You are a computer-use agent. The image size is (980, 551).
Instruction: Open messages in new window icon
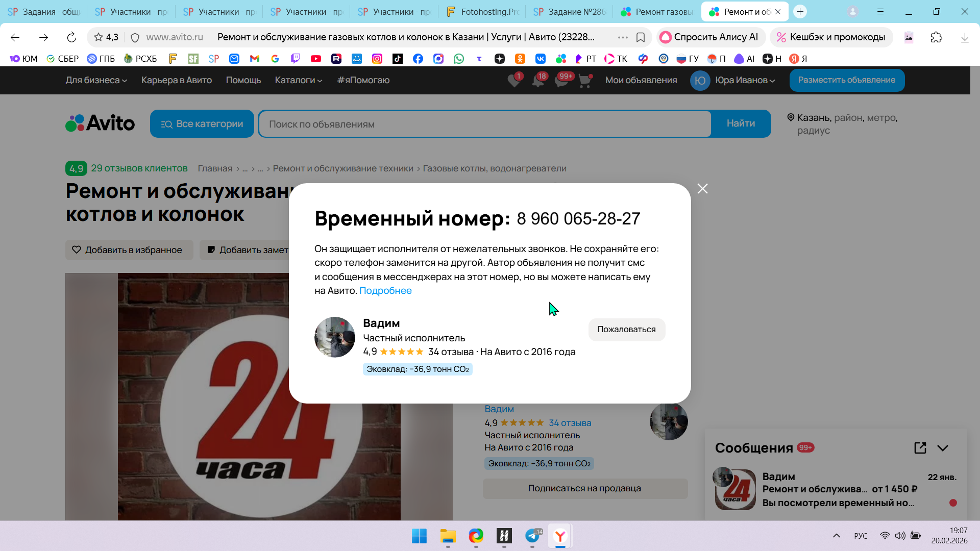coord(920,448)
